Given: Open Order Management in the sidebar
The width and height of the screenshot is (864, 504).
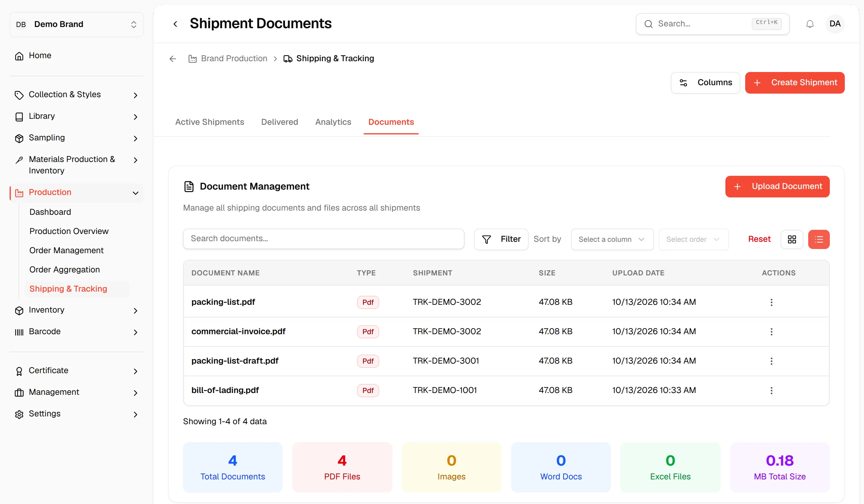Looking at the screenshot, I should (x=67, y=250).
